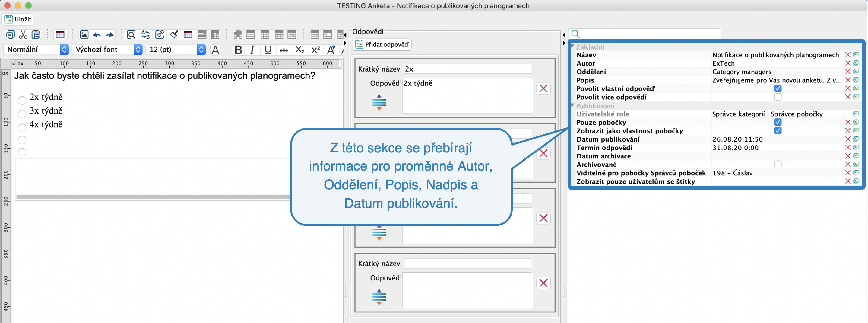
Task: Click the Insert hyperlink icon
Action: [x=159, y=35]
